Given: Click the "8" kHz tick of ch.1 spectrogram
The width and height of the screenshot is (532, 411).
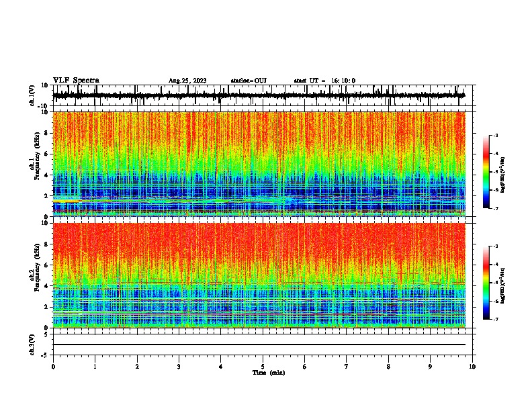Looking at the screenshot, I should pyautogui.click(x=46, y=133).
